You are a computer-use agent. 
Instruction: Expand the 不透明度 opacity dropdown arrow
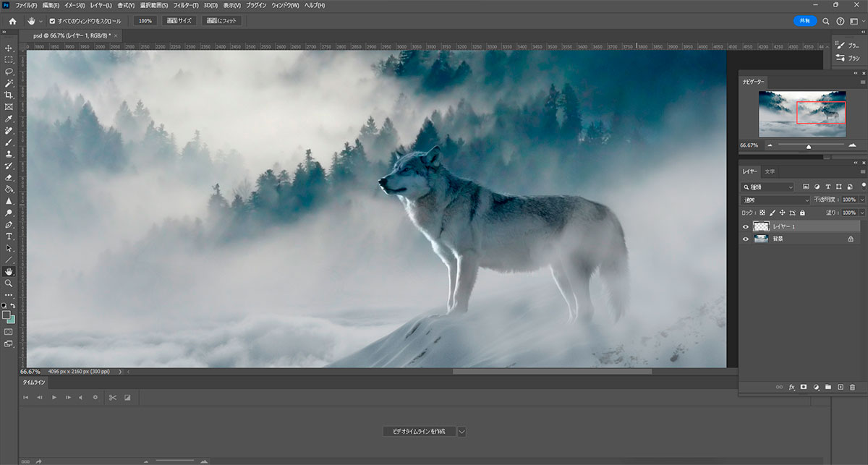pyautogui.click(x=862, y=200)
